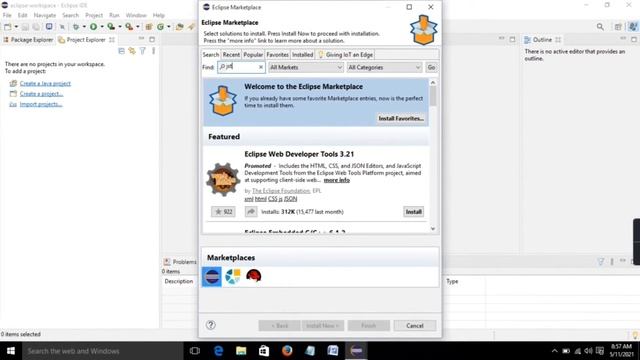The image size is (640, 360).
Task: Click the External Tools toolbar icon
Action: (x=129, y=27)
